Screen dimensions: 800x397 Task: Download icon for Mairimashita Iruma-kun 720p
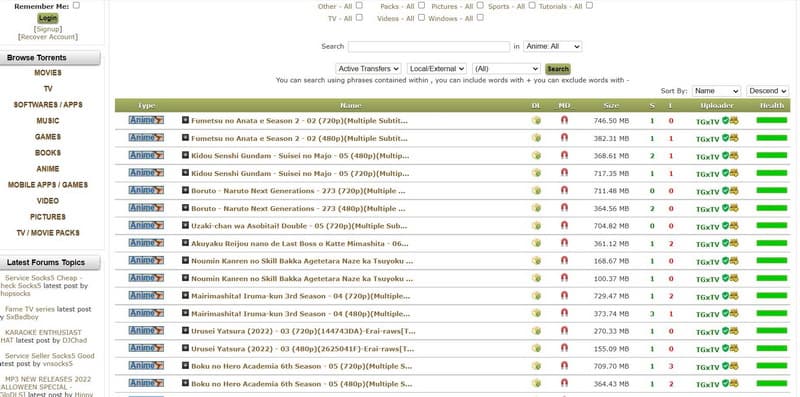pyautogui.click(x=536, y=296)
